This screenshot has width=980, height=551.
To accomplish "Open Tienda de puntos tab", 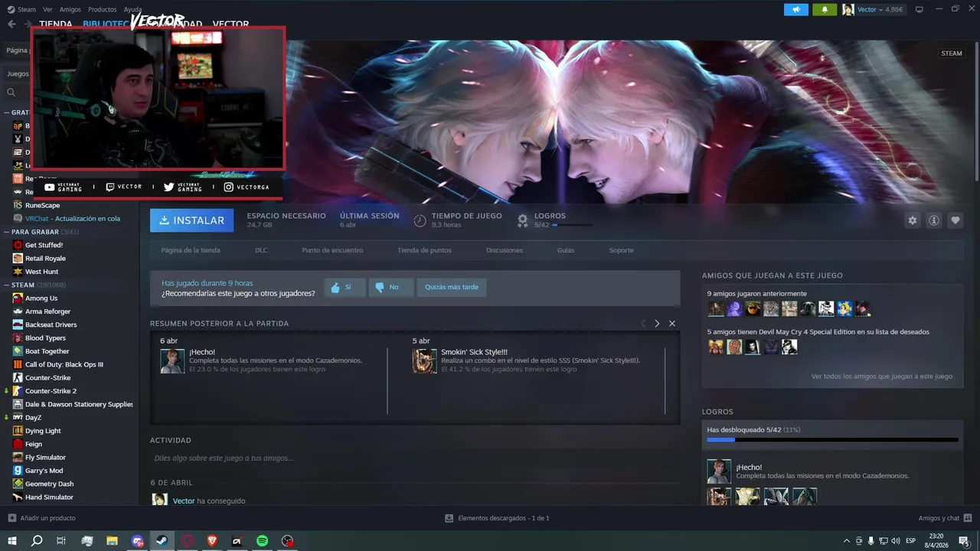I will click(x=424, y=250).
